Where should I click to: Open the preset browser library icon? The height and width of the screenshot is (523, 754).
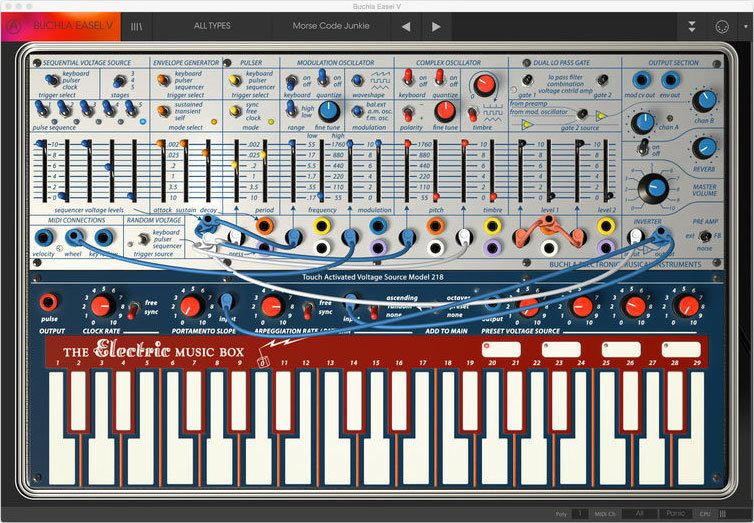136,26
